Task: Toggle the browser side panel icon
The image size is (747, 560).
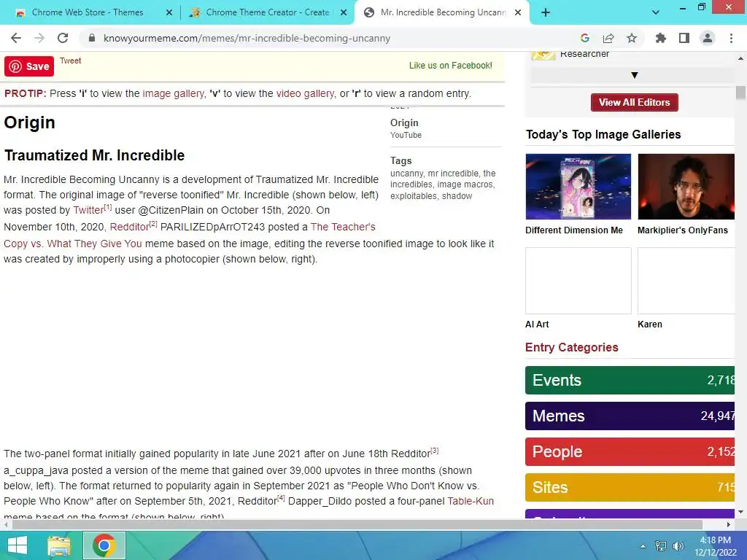Action: pyautogui.click(x=684, y=38)
